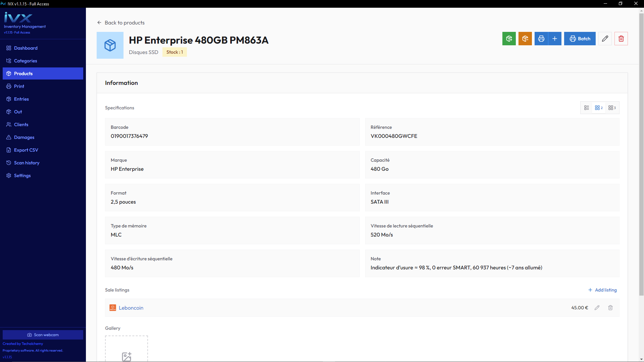Delete the Leboncoin listing
The width and height of the screenshot is (644, 362).
[610, 308]
